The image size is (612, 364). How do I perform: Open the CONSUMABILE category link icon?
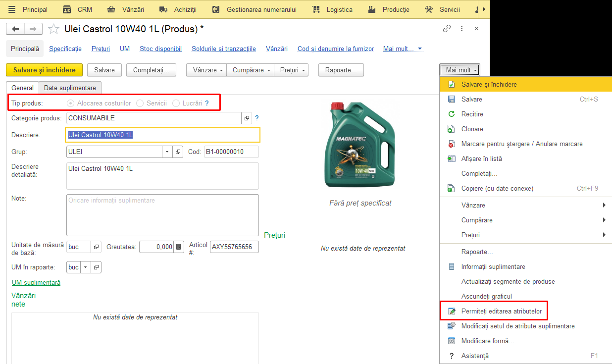pos(246,118)
